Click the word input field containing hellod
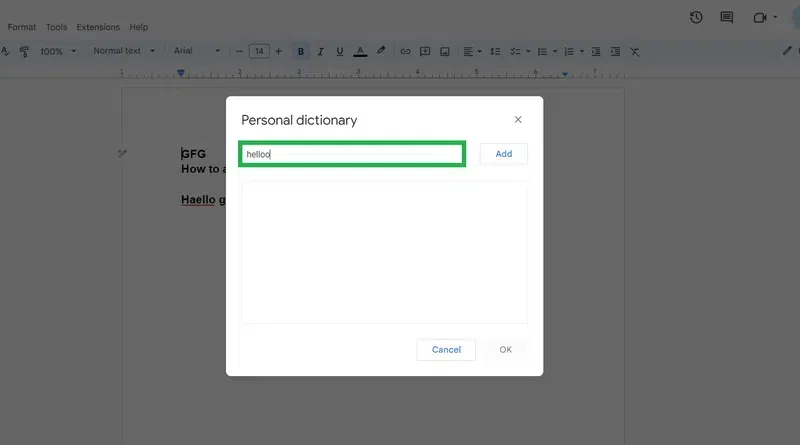 tap(352, 154)
